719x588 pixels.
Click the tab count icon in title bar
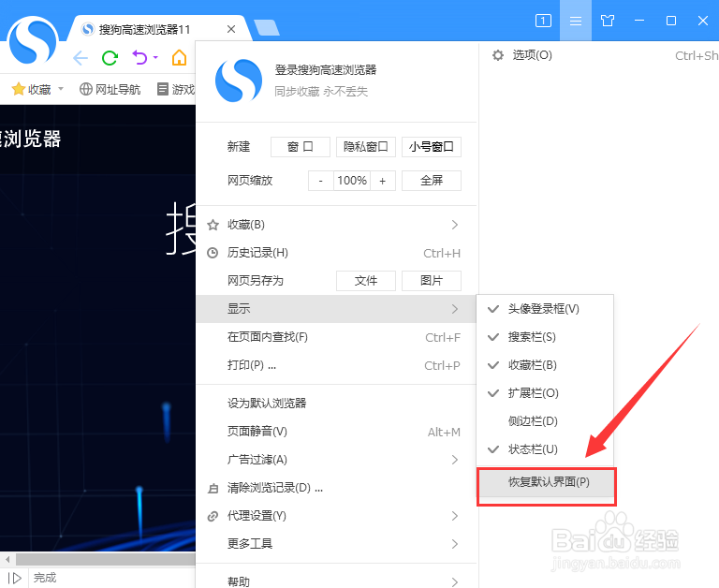point(543,21)
